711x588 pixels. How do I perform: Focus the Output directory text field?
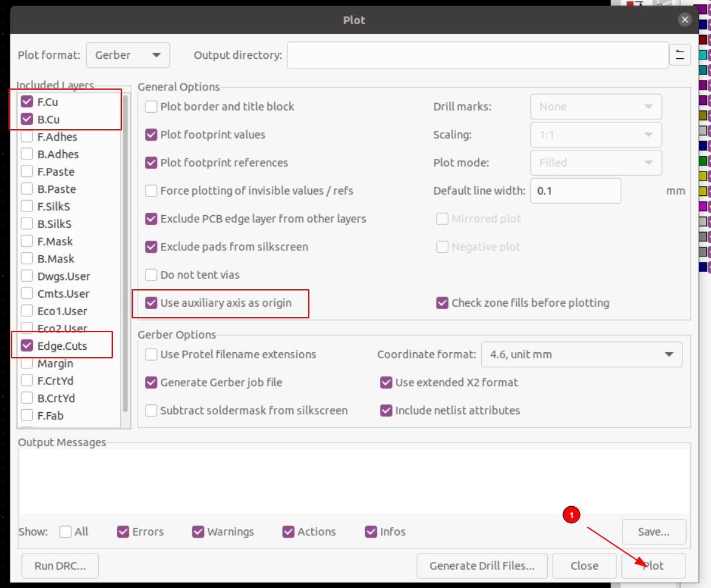[477, 55]
